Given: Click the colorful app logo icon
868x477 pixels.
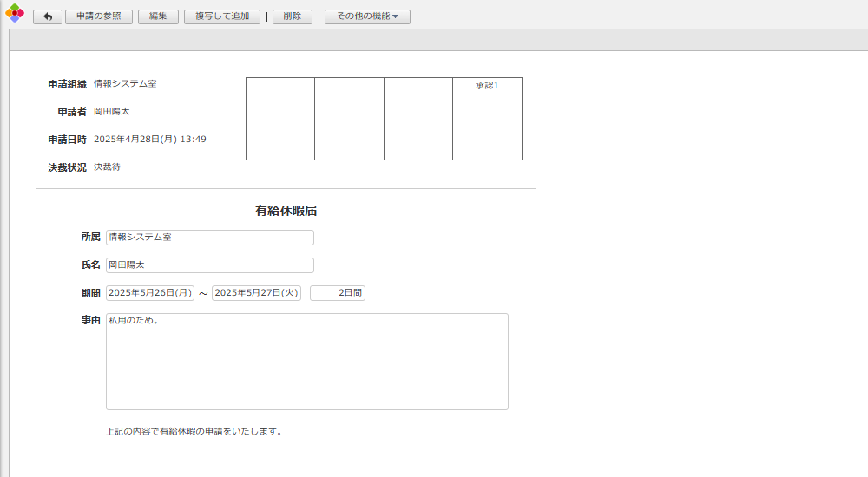Looking at the screenshot, I should [x=15, y=13].
